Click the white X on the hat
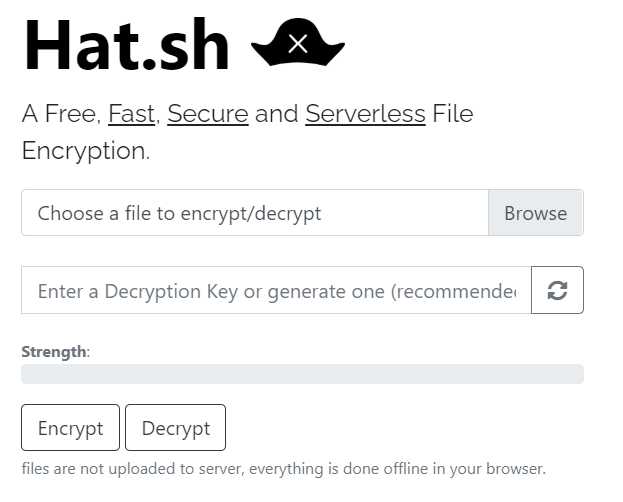Viewport: 623px width, 502px height. point(297,43)
